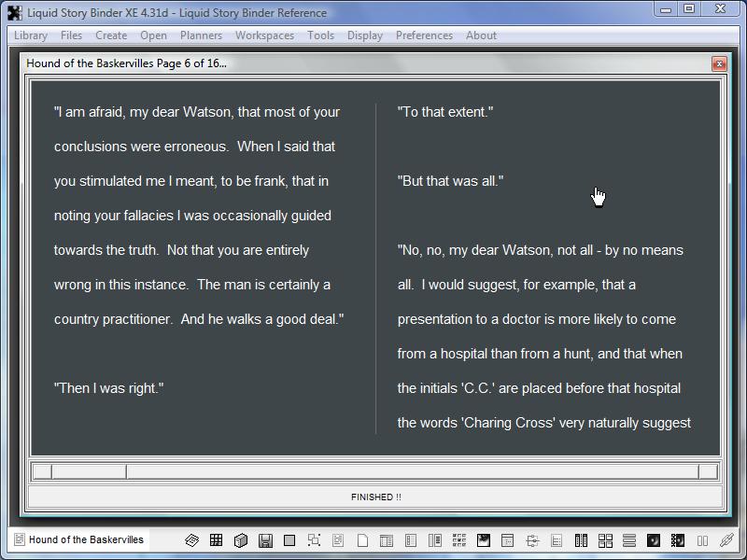Click the 3D cube icon in bottom toolbar
This screenshot has width=747, height=560.
[x=241, y=540]
